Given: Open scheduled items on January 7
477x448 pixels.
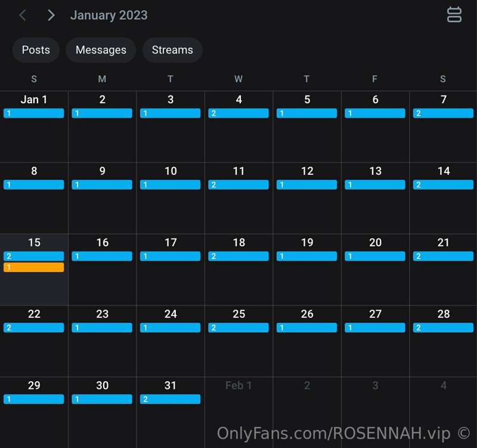Looking at the screenshot, I should [443, 113].
